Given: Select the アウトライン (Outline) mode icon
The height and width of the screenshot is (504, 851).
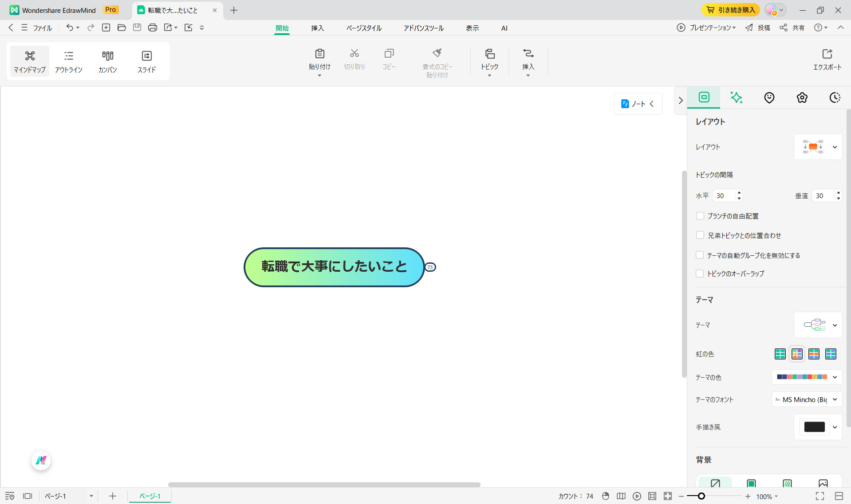Looking at the screenshot, I should [x=69, y=61].
